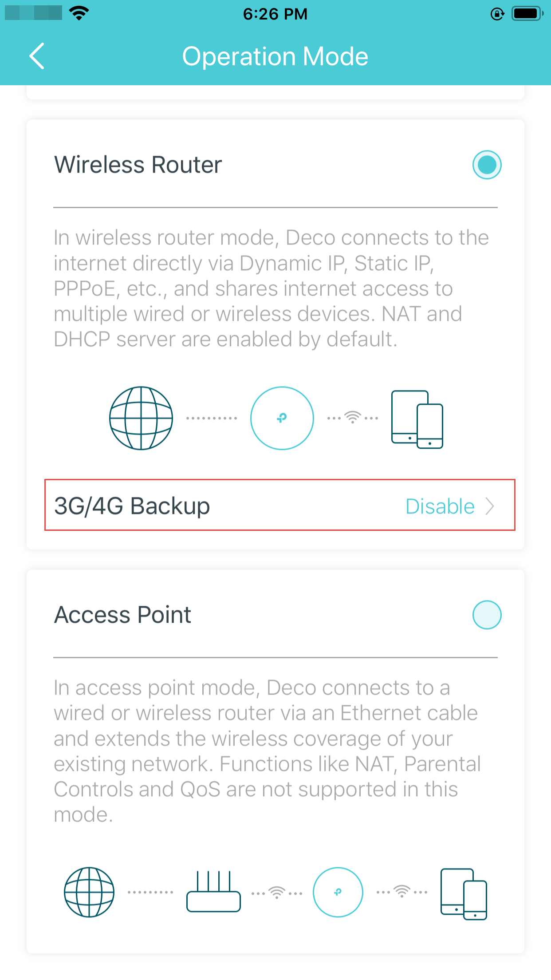Tap the Deco circle icon in Access Point diagram
This screenshot has width=551, height=980.
338,892
